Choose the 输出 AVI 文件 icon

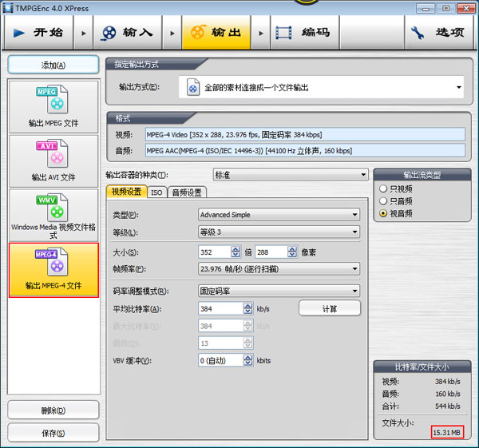tap(53, 161)
